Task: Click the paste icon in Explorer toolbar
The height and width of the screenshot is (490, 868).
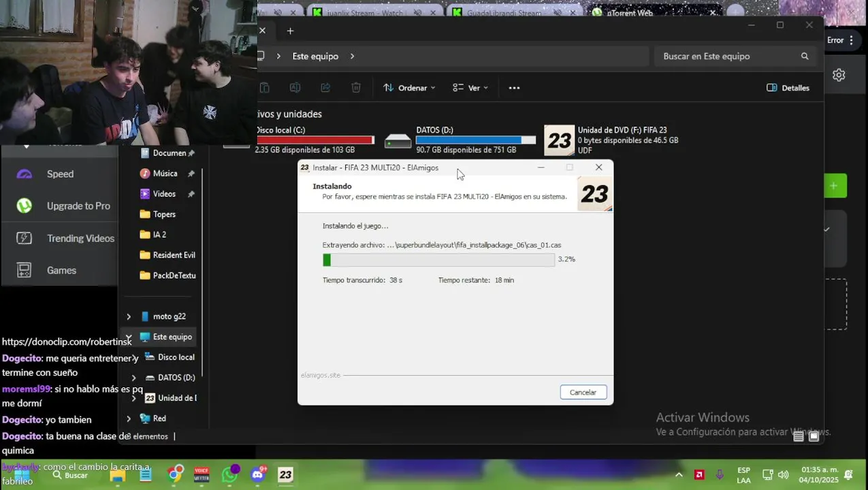Action: tap(265, 88)
